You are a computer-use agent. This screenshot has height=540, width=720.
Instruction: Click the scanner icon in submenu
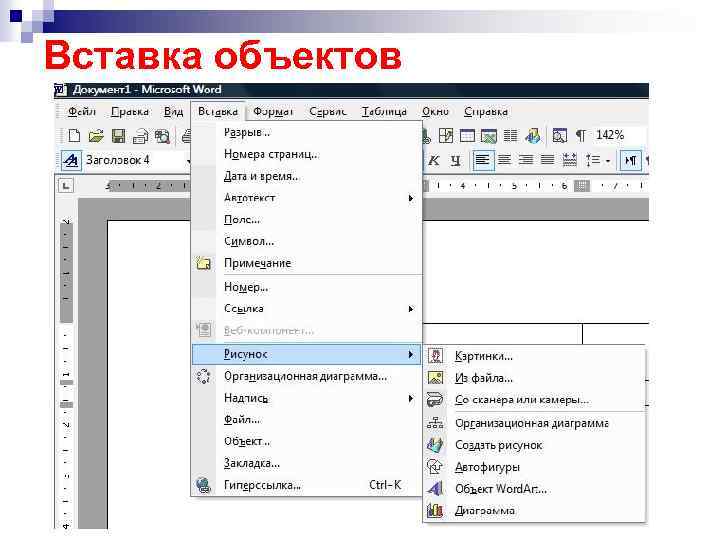click(x=435, y=399)
